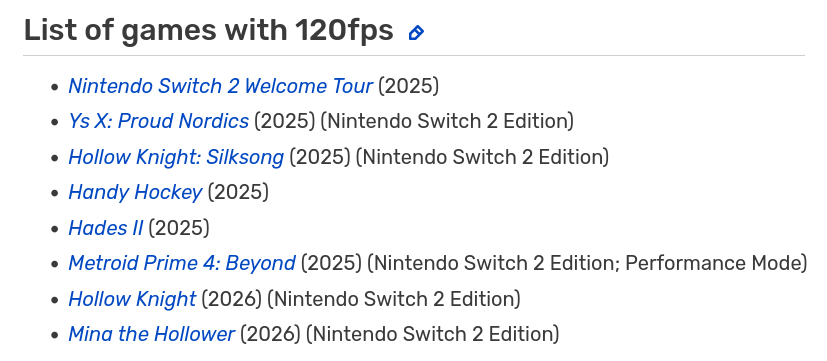The image size is (827, 361).
Task: Click the bullet point before Hades II
Action: (54, 229)
